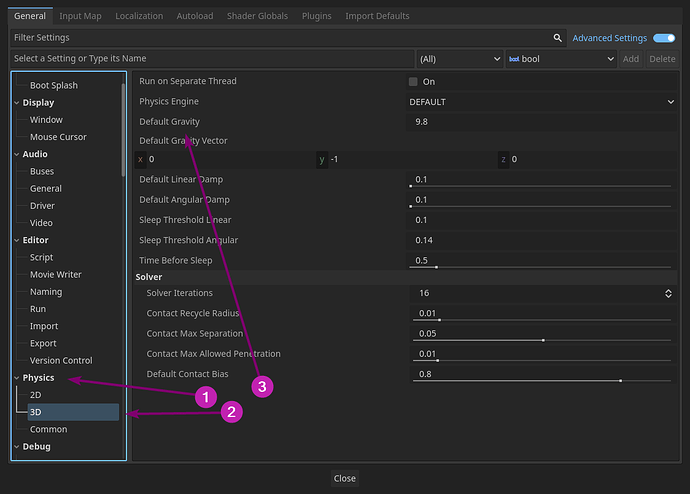Select General under Audio
Image resolution: width=690 pixels, height=494 pixels.
(46, 188)
